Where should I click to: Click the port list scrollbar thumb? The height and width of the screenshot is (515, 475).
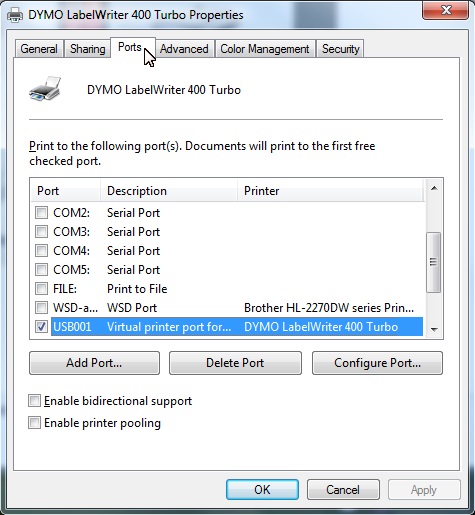coord(434,262)
